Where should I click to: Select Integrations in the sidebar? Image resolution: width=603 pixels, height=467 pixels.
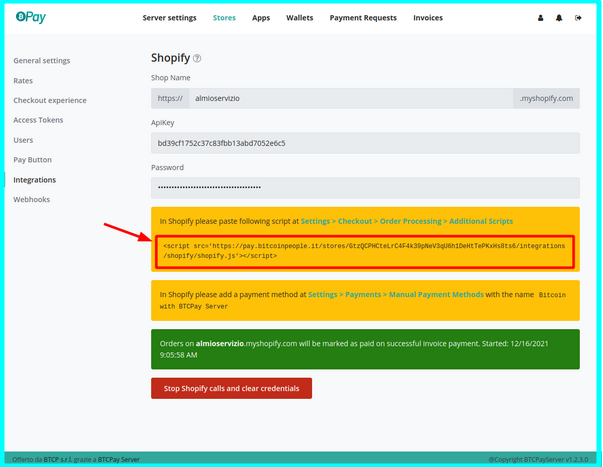(35, 180)
